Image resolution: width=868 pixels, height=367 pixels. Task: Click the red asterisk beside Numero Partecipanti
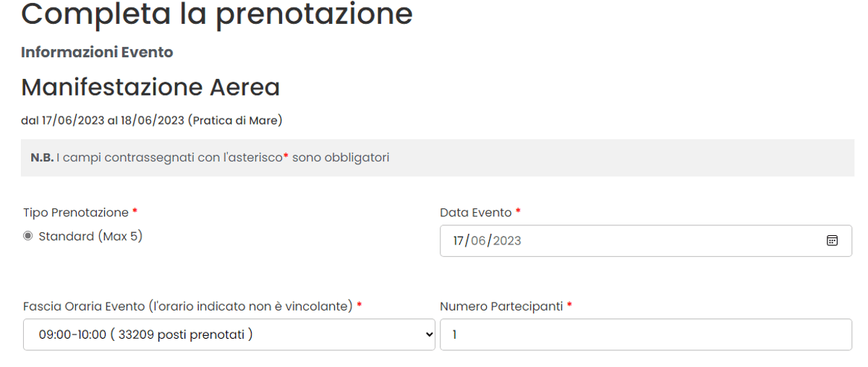click(x=569, y=305)
